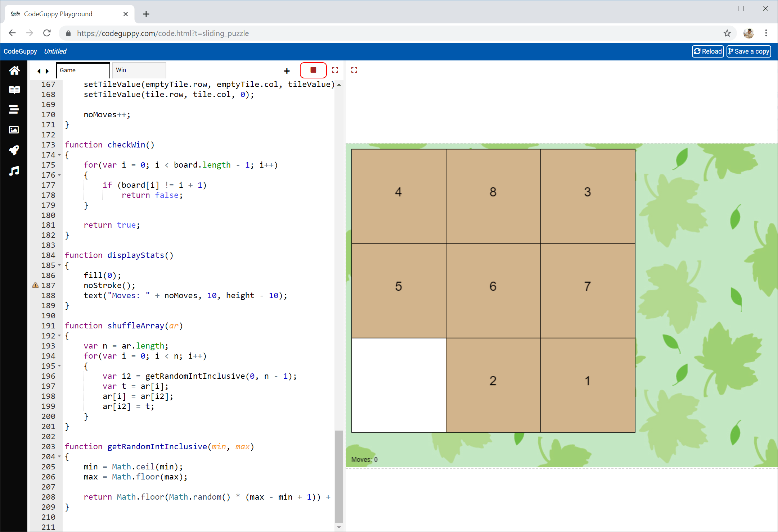This screenshot has width=778, height=532.
Task: Click the rocket sprites icon in the sidebar
Action: coord(14,150)
